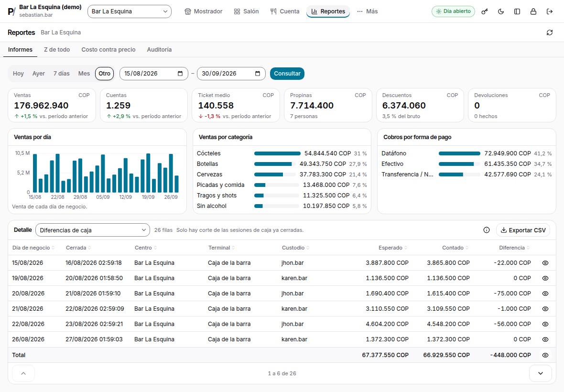
Task: Sort the table by Custodio column
Action: [295, 248]
